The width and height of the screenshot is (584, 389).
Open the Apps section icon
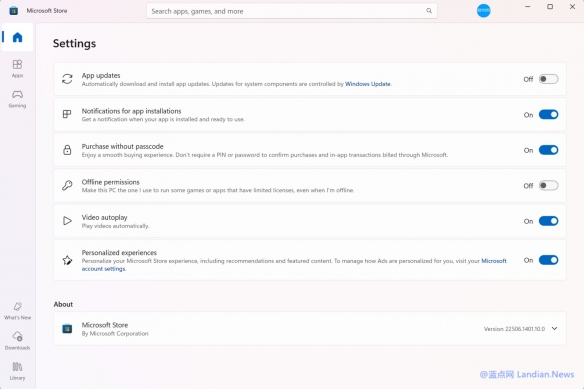[17, 64]
